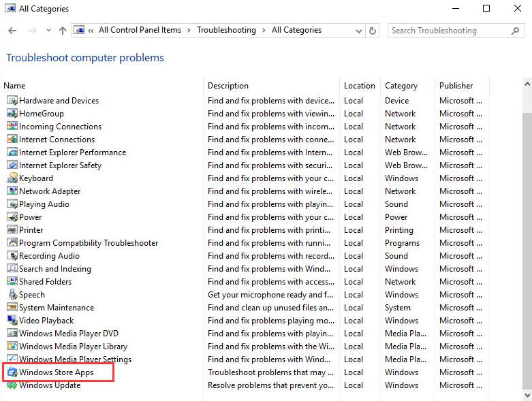The width and height of the screenshot is (532, 401).
Task: Sort the list by Location column
Action: point(360,86)
